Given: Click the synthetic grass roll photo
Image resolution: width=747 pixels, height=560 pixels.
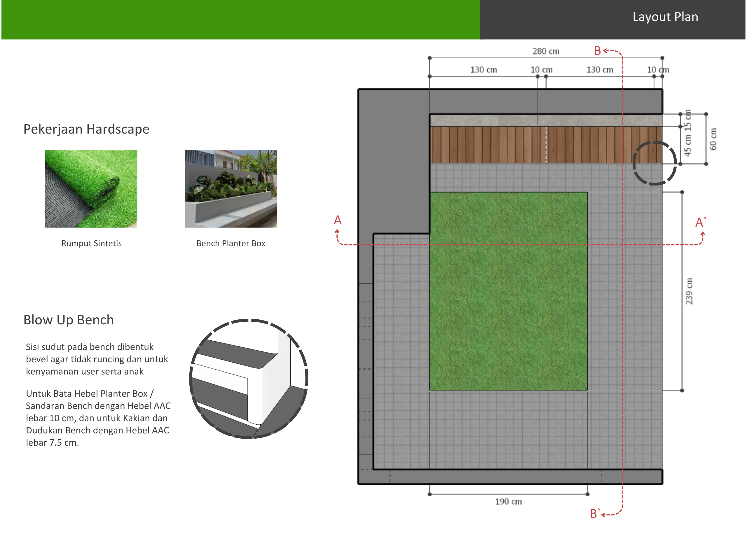Looking at the screenshot, I should click(x=91, y=189).
